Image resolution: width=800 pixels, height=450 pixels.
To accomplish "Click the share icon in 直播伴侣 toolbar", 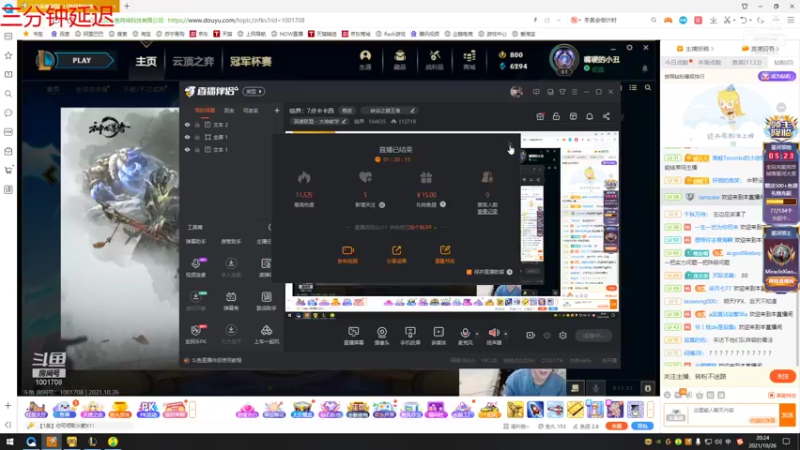I will coord(606,116).
